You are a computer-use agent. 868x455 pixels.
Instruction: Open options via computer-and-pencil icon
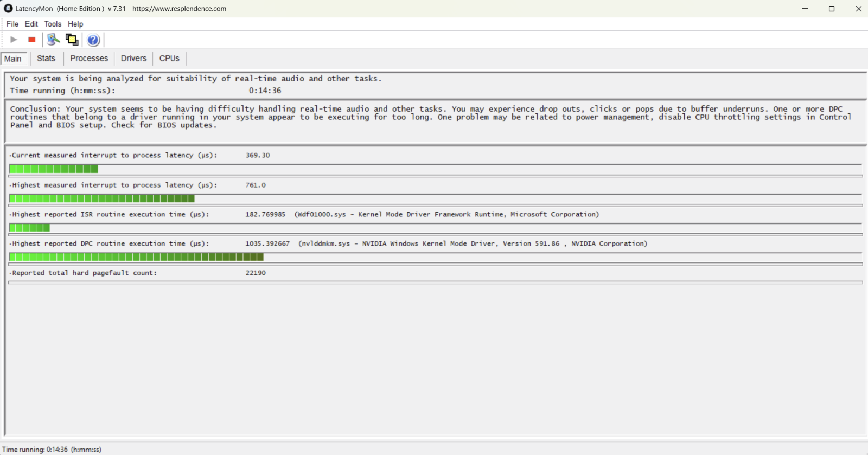point(53,40)
